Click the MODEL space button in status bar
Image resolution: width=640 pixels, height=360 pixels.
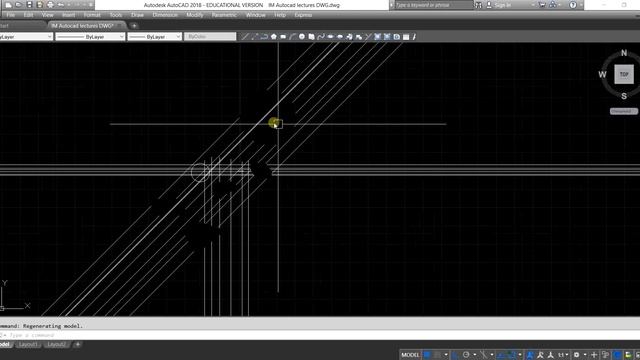tap(410, 355)
